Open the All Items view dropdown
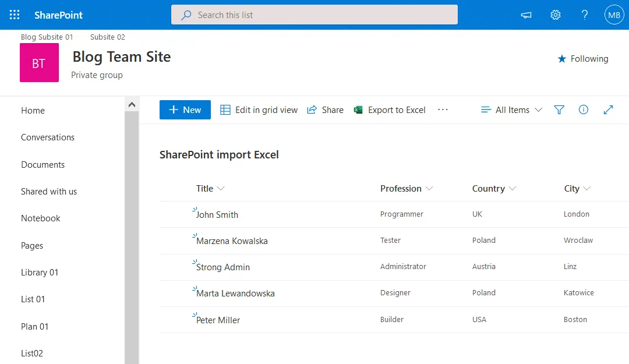Image resolution: width=629 pixels, height=364 pixels. (511, 110)
